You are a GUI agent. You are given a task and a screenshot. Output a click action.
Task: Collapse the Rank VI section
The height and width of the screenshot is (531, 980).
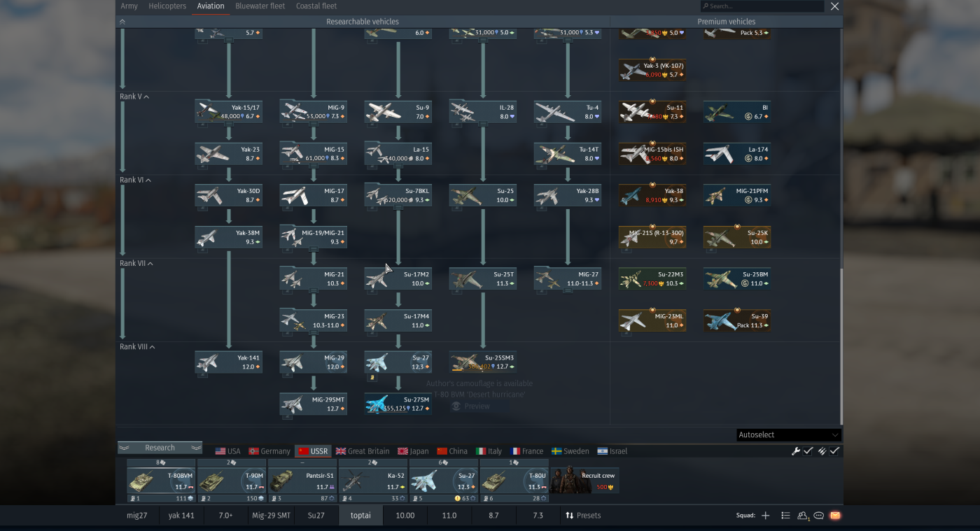136,180
